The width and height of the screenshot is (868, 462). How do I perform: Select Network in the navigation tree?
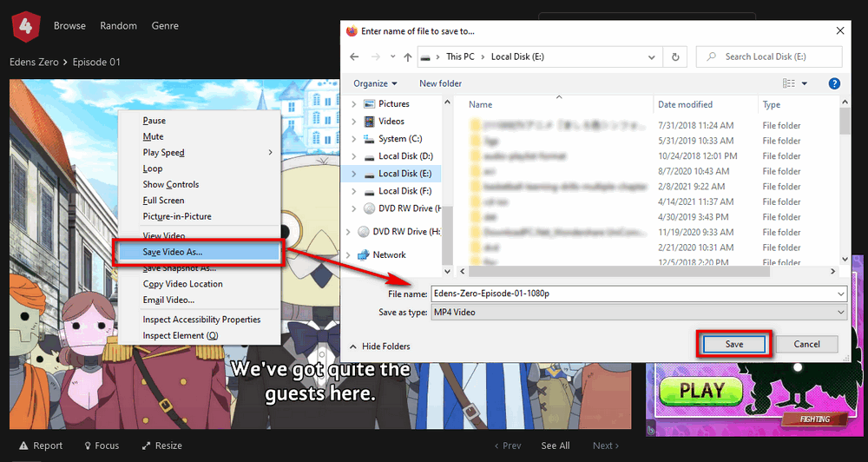(x=389, y=254)
